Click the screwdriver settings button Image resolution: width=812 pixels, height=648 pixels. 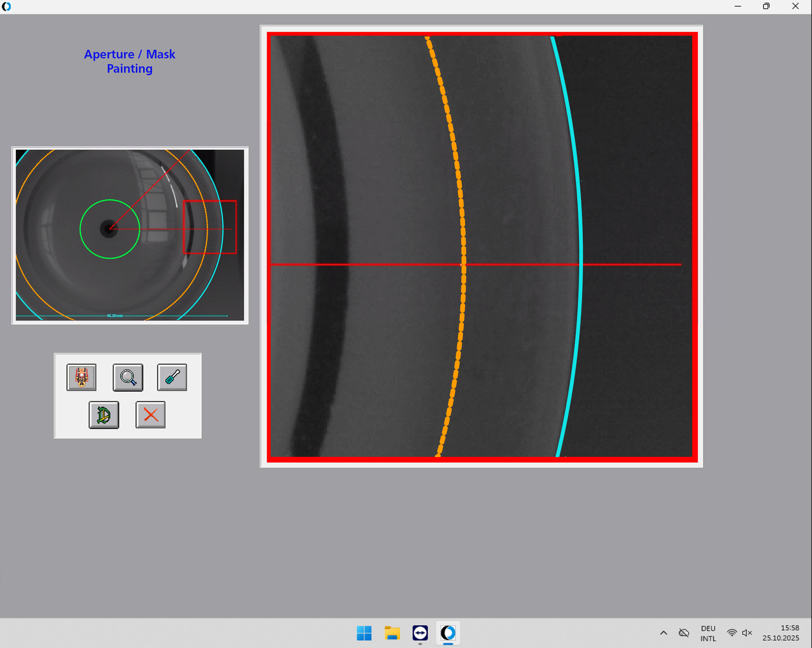click(x=172, y=377)
